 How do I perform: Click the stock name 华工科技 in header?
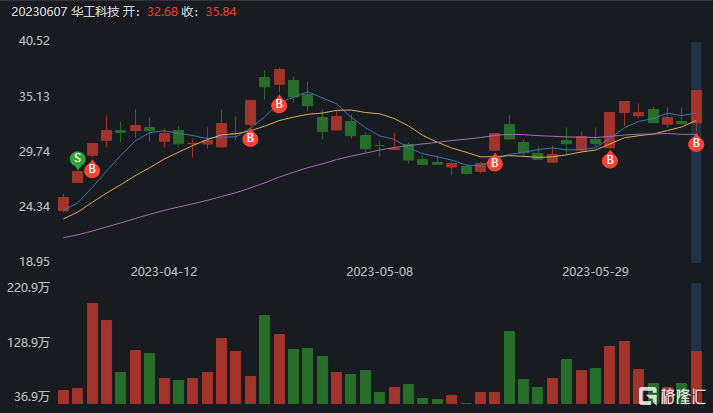(95, 12)
